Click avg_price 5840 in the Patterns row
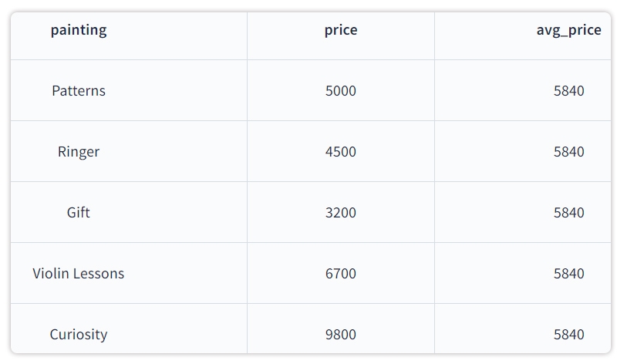Image resolution: width=617 pixels, height=364 pixels. (568, 91)
